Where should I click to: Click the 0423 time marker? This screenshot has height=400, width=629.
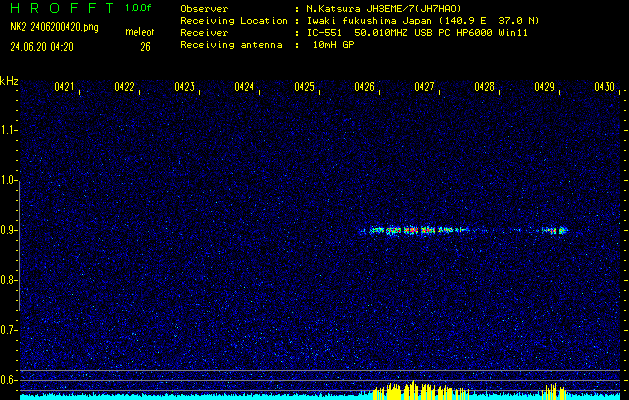[185, 87]
